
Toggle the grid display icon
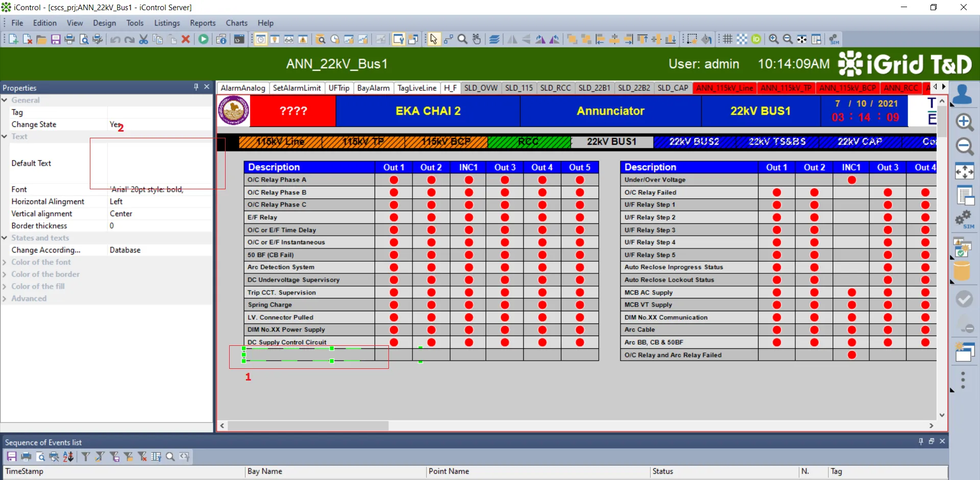tap(728, 39)
